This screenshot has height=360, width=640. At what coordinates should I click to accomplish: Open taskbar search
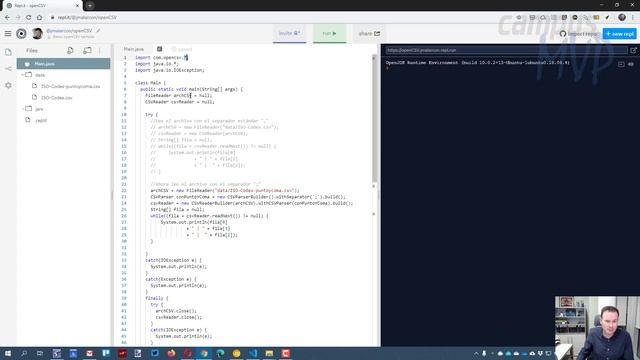[24, 353]
